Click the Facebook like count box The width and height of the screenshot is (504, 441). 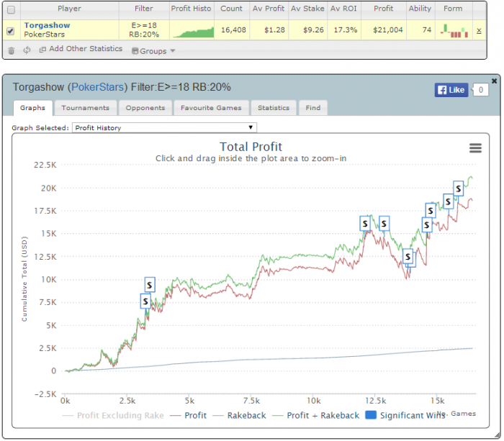coord(480,90)
